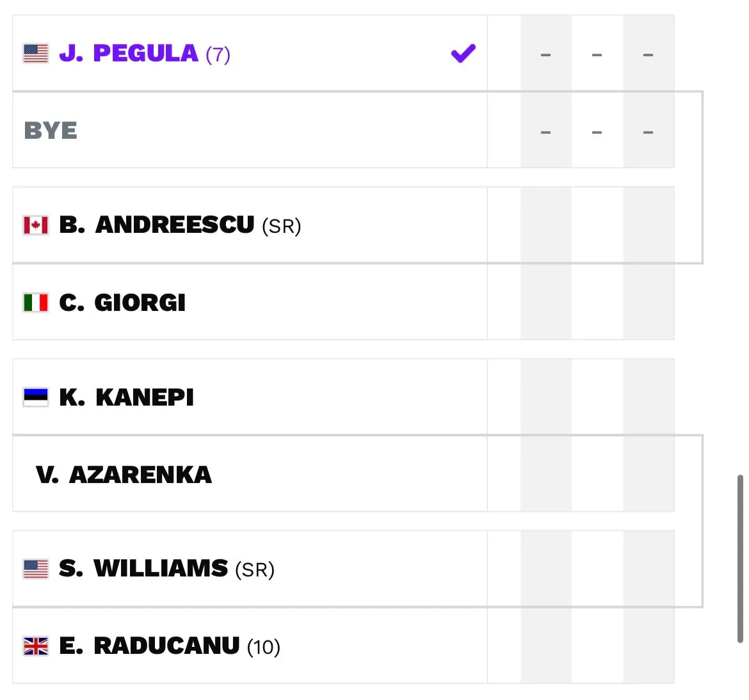Select V. Azarenka player name

point(124,475)
